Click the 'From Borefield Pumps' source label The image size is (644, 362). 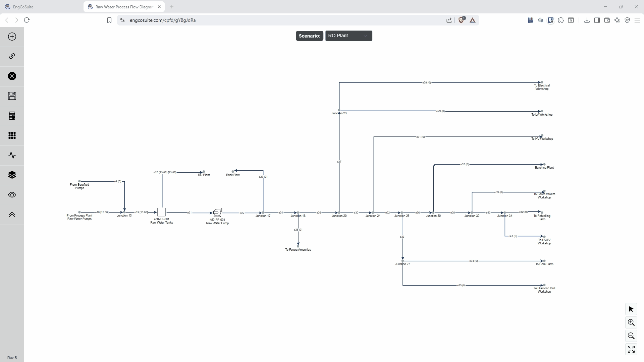(x=79, y=186)
